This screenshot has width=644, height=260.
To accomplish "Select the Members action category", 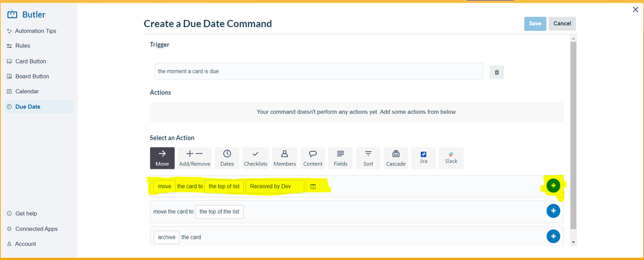I will point(285,158).
